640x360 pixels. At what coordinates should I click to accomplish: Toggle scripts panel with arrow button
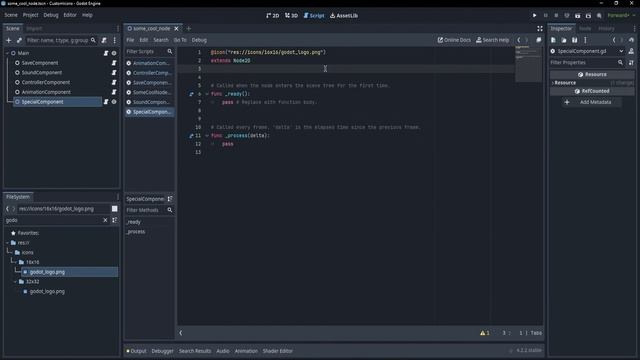[181, 333]
